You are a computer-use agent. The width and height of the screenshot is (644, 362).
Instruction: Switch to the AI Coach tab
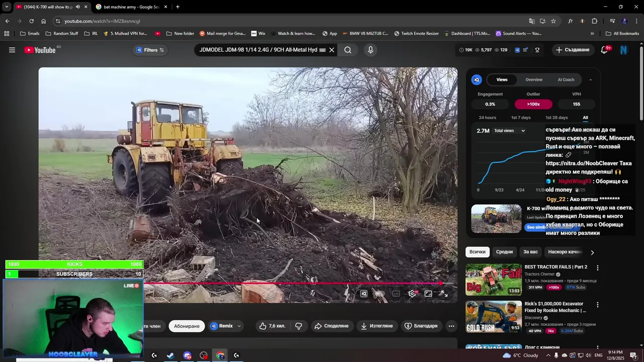pyautogui.click(x=566, y=79)
